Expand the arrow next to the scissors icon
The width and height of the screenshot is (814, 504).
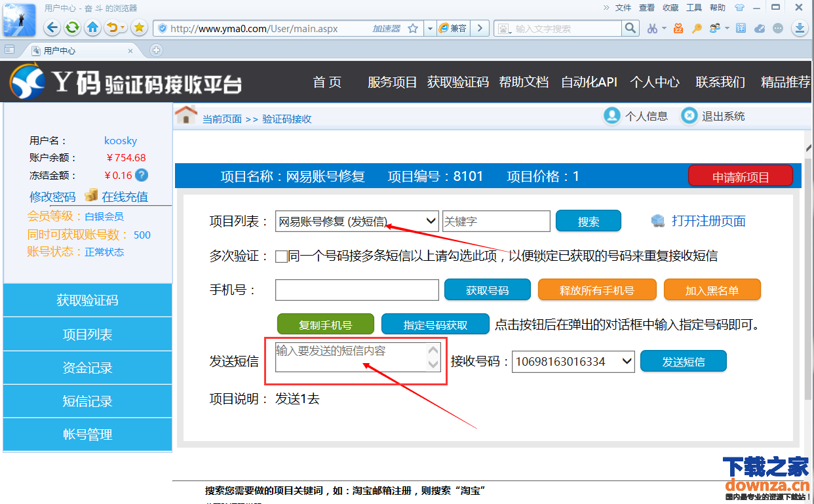tap(664, 28)
